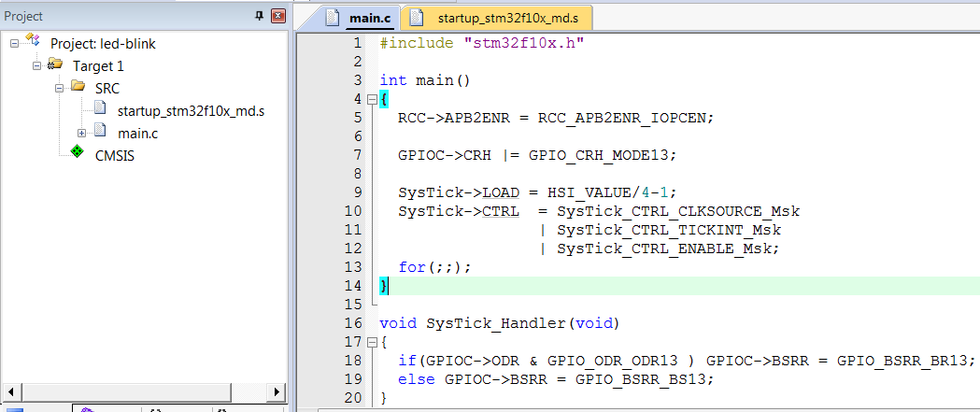Collapse the SRC group node
This screenshot has height=412, width=980.
[60, 88]
